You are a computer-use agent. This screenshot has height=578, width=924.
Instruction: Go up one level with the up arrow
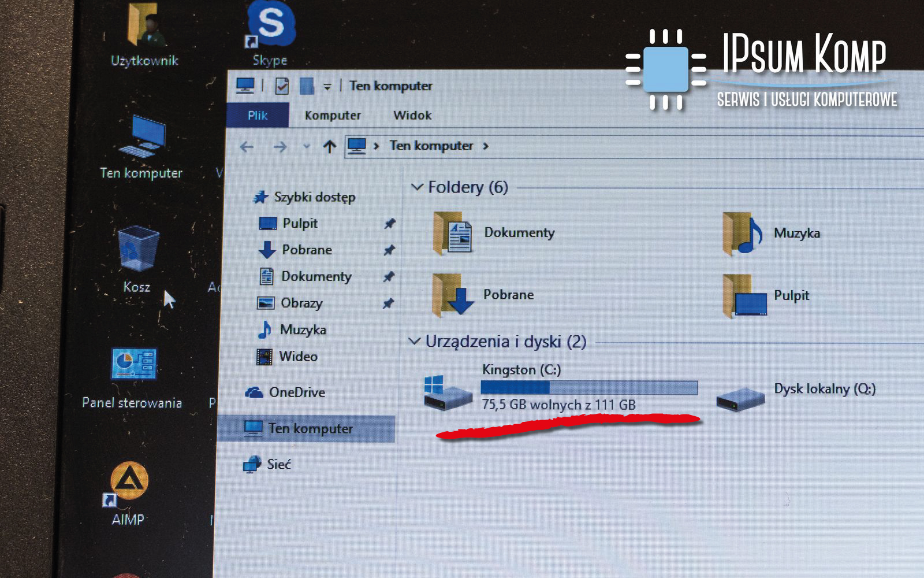tap(329, 146)
